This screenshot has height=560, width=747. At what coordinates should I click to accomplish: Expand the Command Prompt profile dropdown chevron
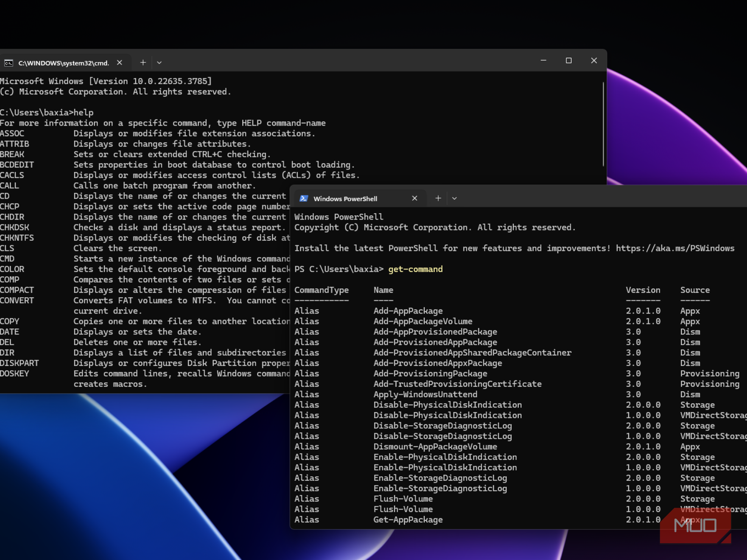[x=159, y=63]
